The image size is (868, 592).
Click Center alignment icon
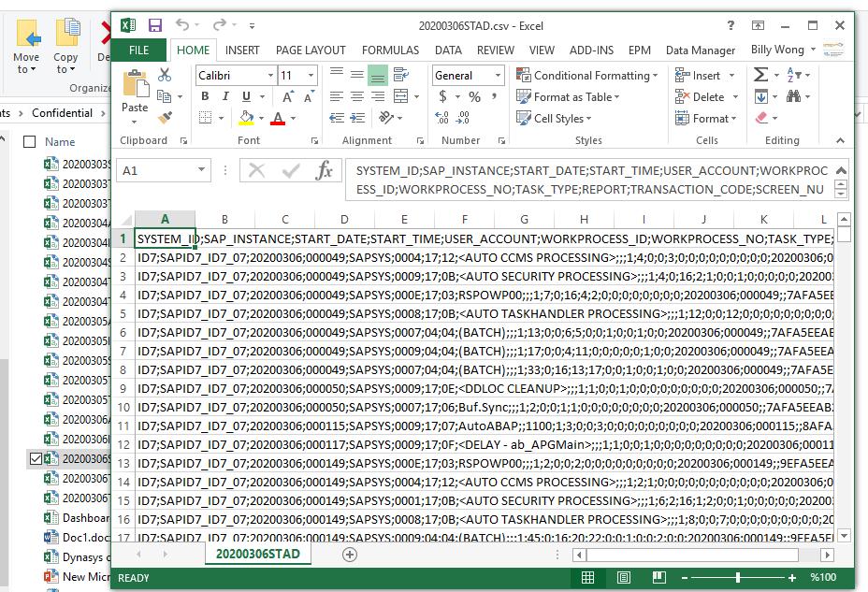tap(357, 96)
